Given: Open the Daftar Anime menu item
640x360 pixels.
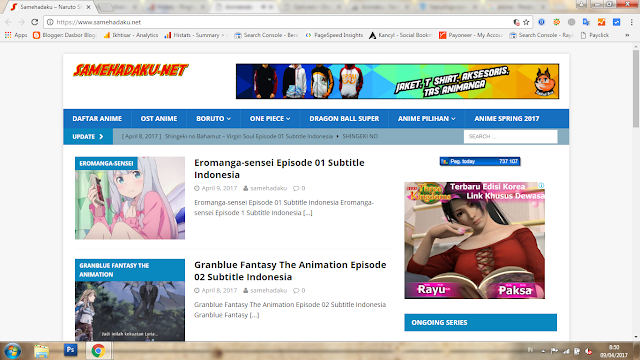Looking at the screenshot, I should pyautogui.click(x=97, y=118).
